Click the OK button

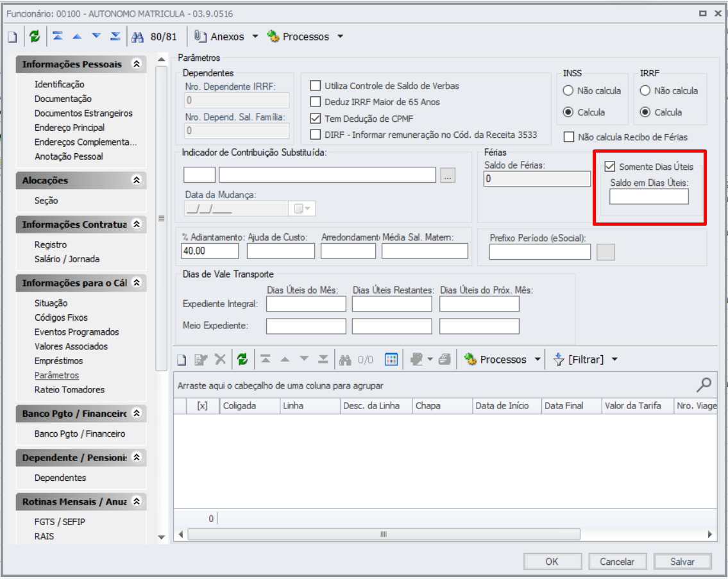click(552, 562)
